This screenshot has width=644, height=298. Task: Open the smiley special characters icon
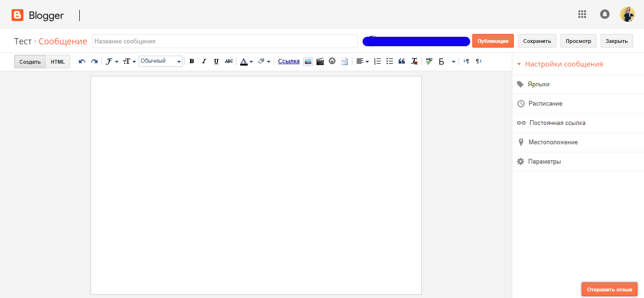coord(332,61)
